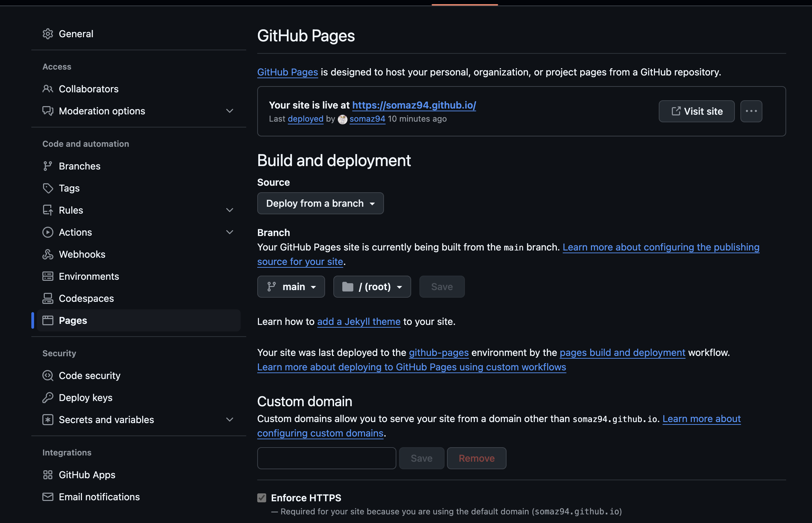Click the Webhooks icon in sidebar
The height and width of the screenshot is (523, 812).
click(x=48, y=254)
